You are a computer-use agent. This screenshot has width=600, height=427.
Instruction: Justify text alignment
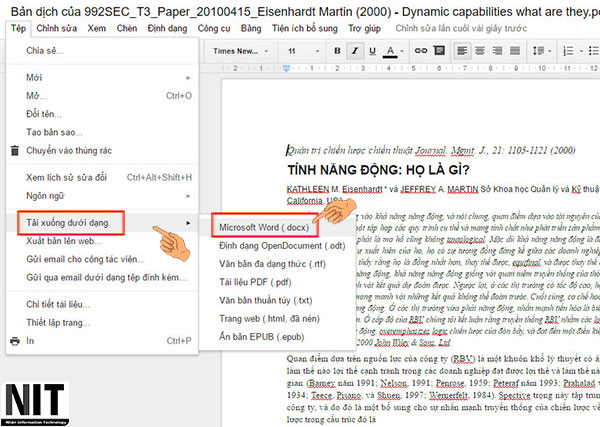coord(515,51)
